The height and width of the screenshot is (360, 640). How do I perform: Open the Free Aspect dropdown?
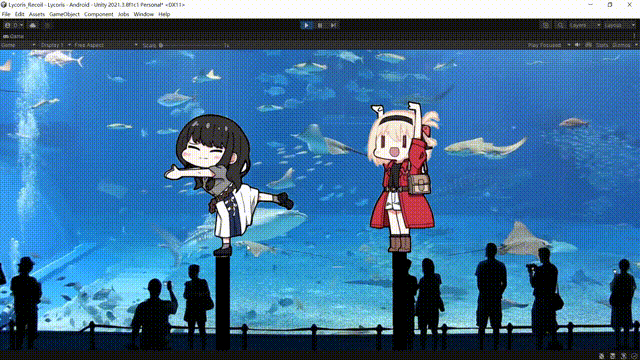[106, 45]
